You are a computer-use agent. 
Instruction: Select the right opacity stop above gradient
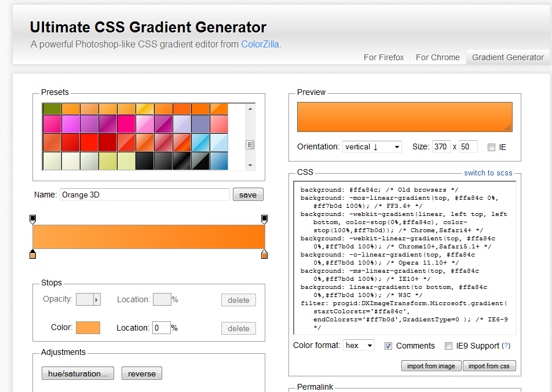point(264,219)
